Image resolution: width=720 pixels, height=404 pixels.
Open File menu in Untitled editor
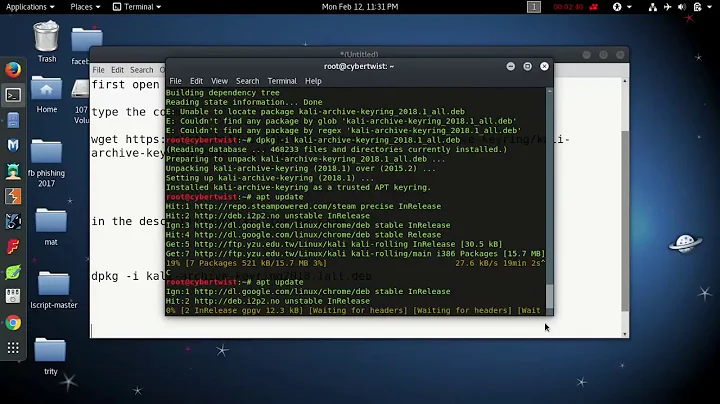pos(99,70)
